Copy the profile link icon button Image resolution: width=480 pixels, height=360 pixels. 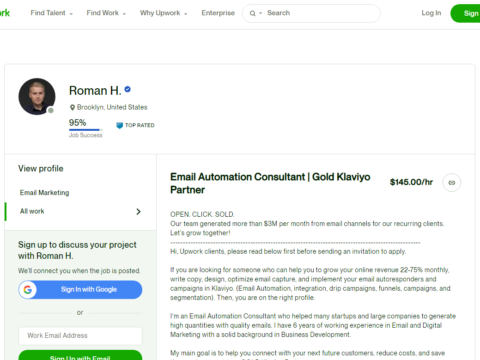[x=451, y=183]
